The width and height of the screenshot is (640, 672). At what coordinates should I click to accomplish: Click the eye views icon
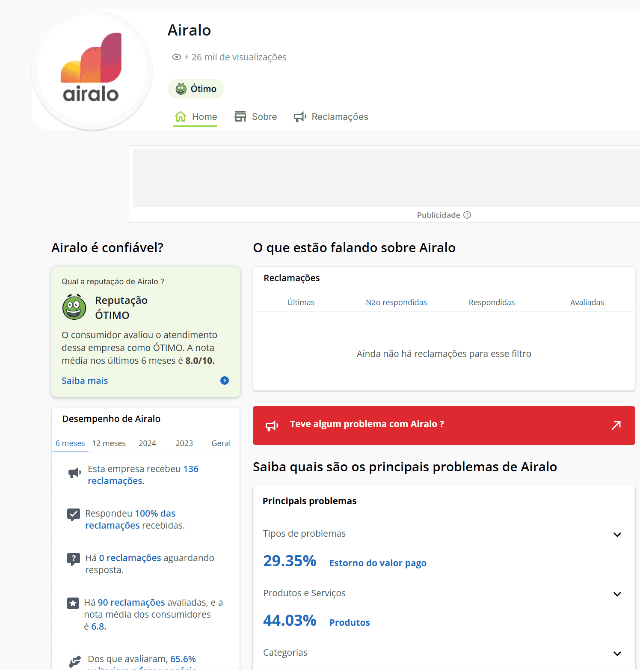[x=176, y=57]
